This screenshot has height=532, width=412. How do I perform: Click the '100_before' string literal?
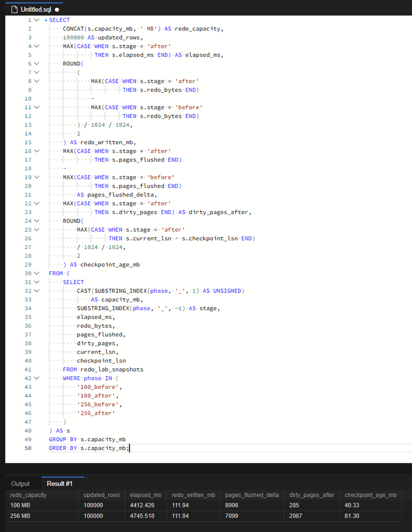click(98, 387)
